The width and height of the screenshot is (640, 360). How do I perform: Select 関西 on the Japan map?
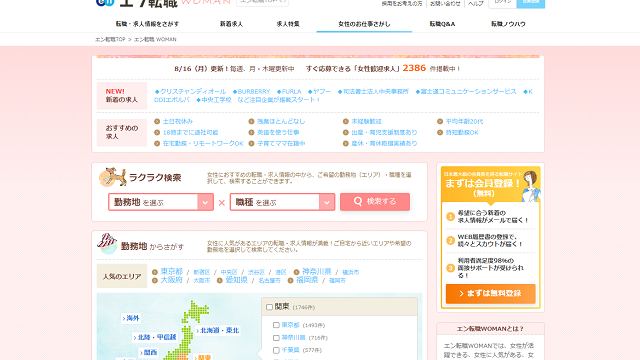(x=148, y=352)
